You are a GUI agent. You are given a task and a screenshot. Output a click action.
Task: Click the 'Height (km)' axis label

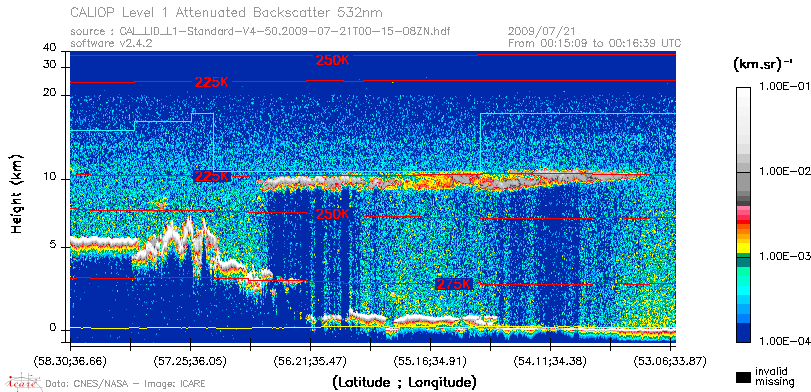(17, 193)
